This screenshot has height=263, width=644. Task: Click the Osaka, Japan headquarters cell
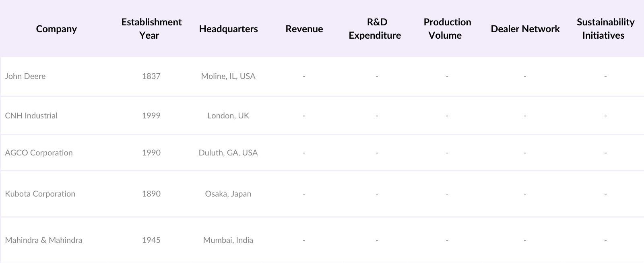(x=228, y=194)
